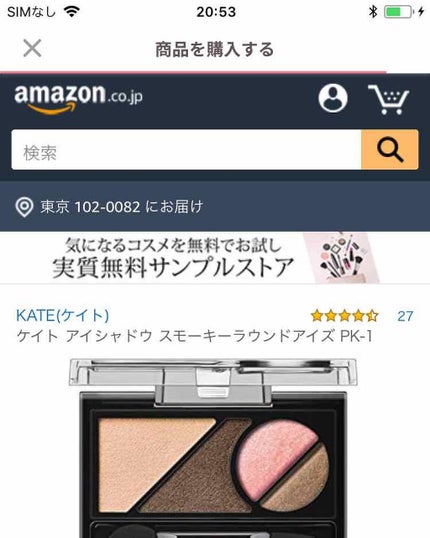Tap the location pin icon

click(x=24, y=207)
